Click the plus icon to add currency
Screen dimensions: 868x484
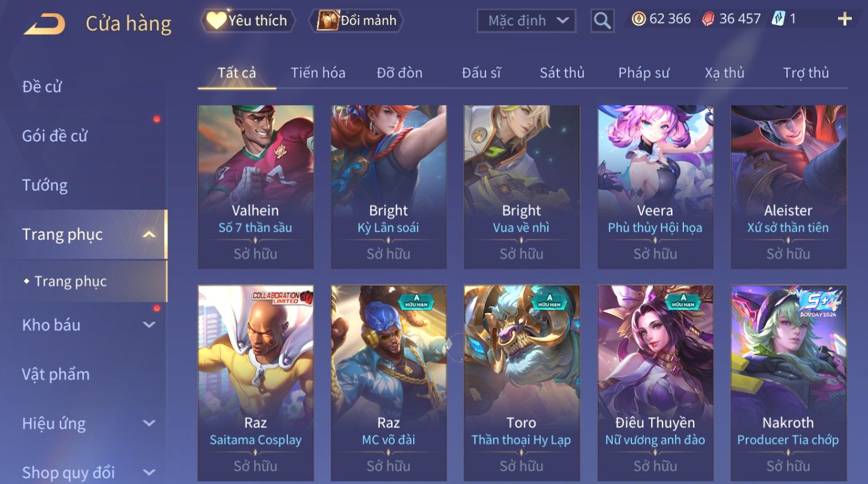tap(844, 19)
